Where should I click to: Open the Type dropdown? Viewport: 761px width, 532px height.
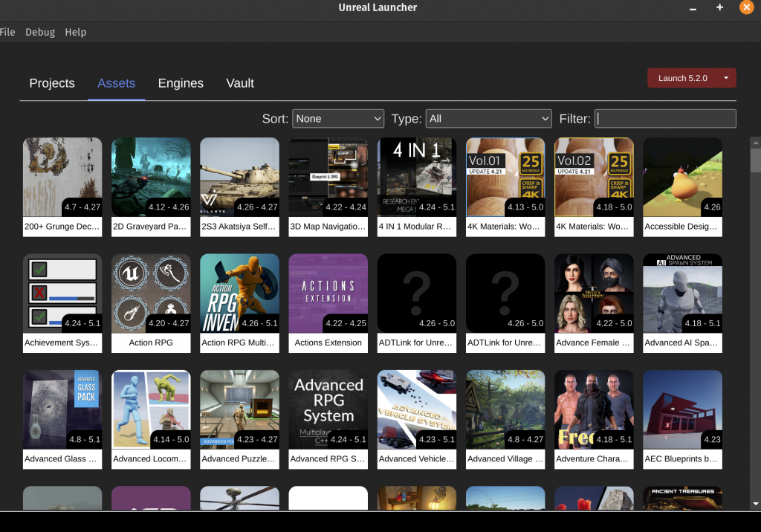click(488, 118)
